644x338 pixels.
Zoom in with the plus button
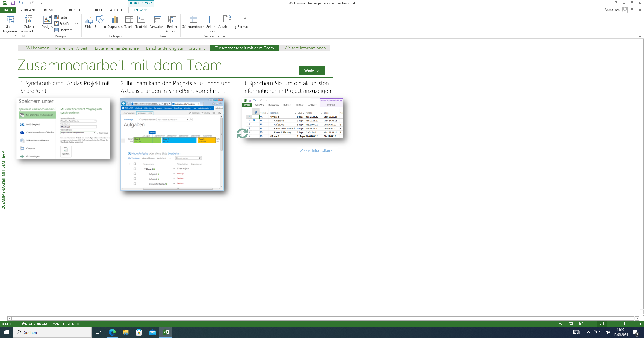[x=640, y=324]
